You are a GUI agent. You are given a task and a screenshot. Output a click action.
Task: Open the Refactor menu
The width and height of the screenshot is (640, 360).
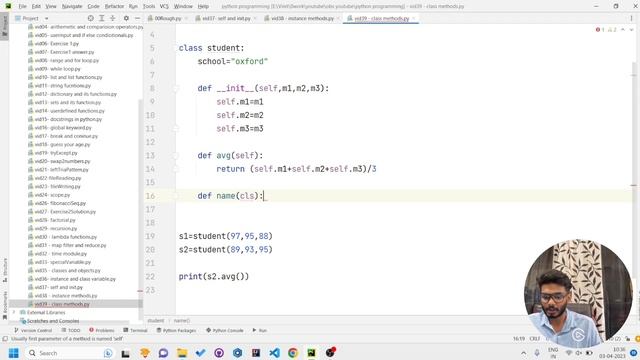pos(114,6)
